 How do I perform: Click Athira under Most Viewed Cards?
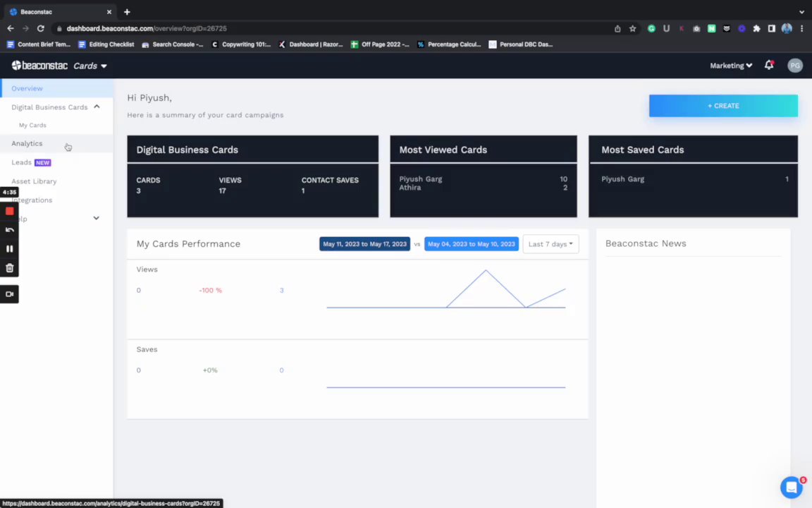[410, 188]
